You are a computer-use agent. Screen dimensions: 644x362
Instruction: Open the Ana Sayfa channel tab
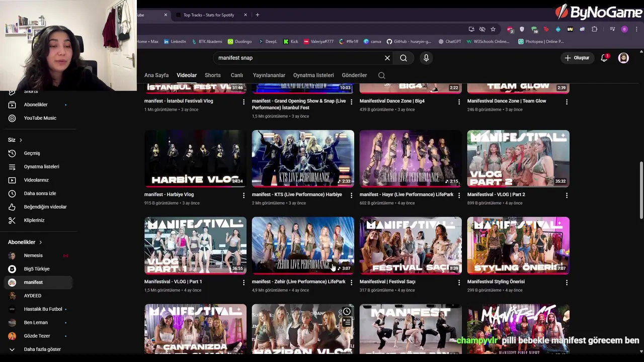156,75
